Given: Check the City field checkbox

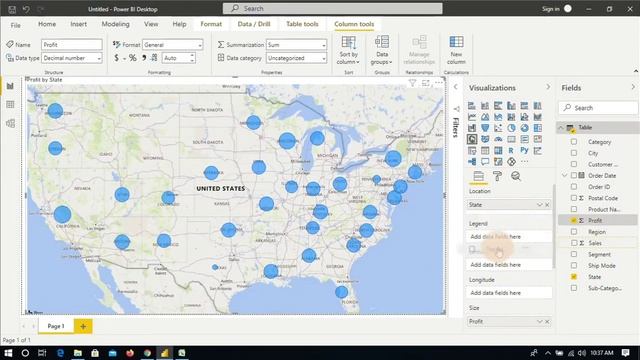Looking at the screenshot, I should tap(574, 153).
